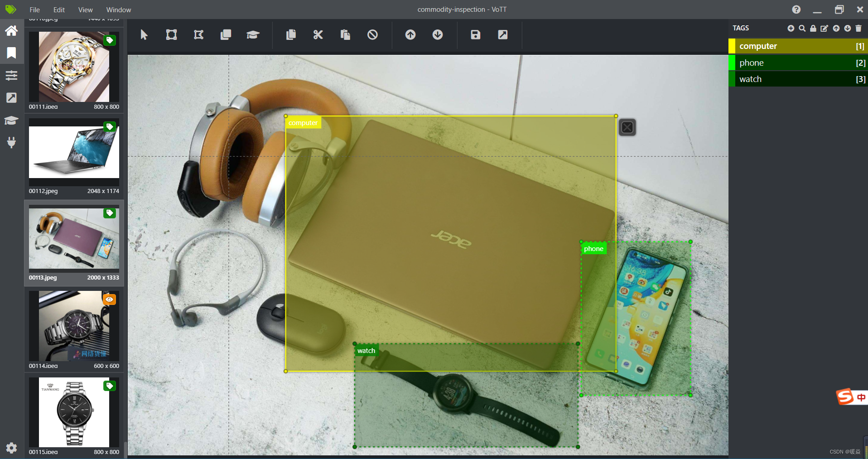
Task: Paste regions from clipboard
Action: 345,35
